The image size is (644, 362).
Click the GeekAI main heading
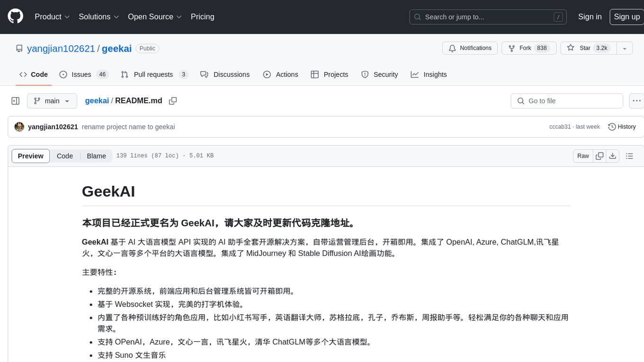(108, 191)
